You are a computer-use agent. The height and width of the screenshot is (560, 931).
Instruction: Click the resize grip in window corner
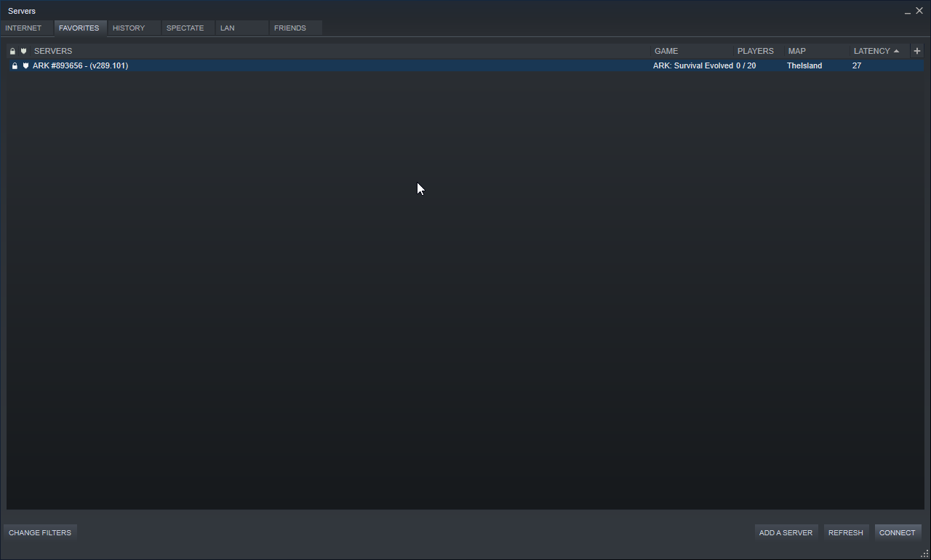tap(924, 554)
